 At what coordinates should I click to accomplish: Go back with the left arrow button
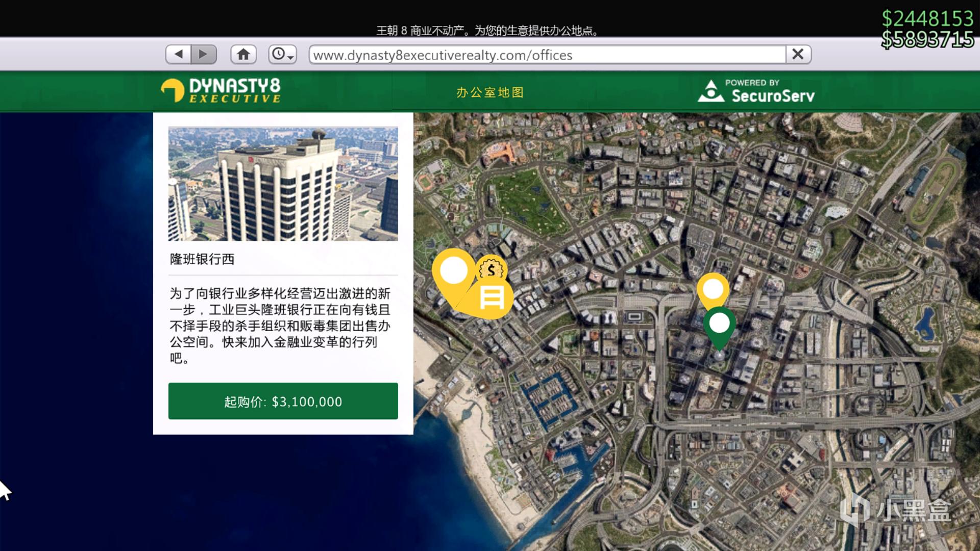pos(178,54)
